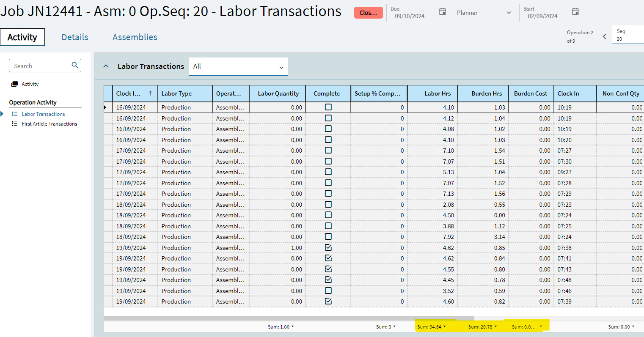644x337 pixels.
Task: Click the Labor Transactions list icon
Action: click(14, 114)
